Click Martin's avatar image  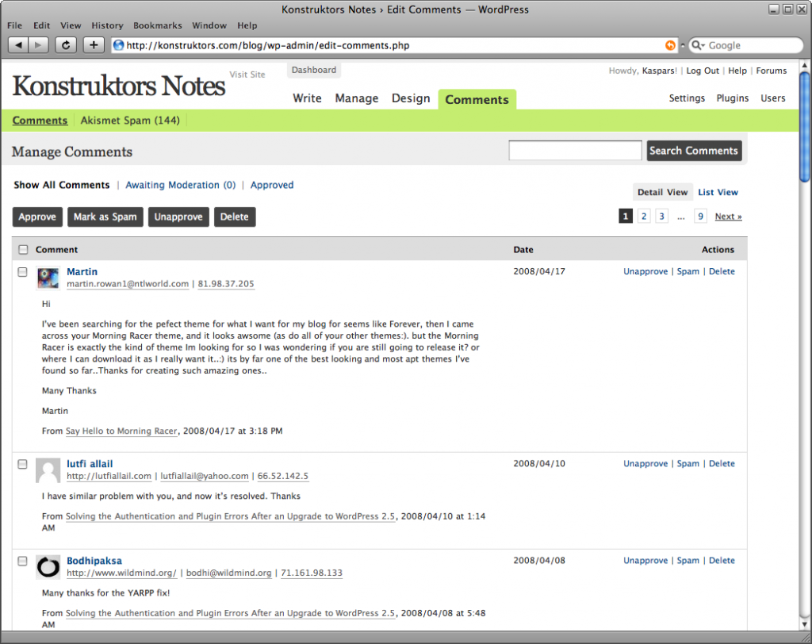click(x=48, y=278)
